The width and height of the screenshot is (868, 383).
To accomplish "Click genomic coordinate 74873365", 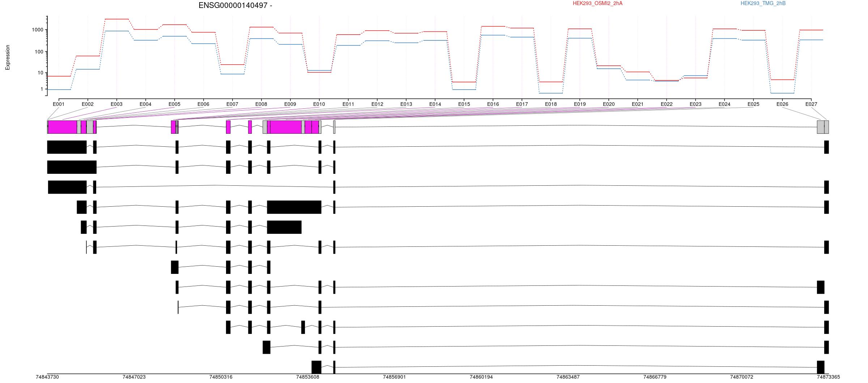I will (x=828, y=377).
